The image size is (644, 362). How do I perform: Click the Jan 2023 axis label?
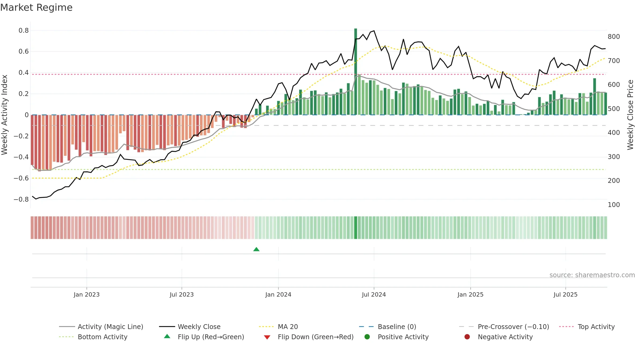87,294
